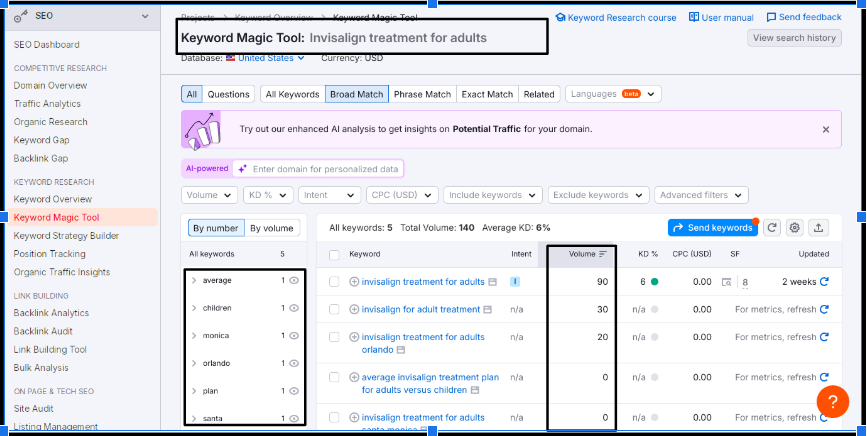Screen dimensions: 867x436
Task: Select Keyword Strategy Builder
Action: tap(66, 236)
